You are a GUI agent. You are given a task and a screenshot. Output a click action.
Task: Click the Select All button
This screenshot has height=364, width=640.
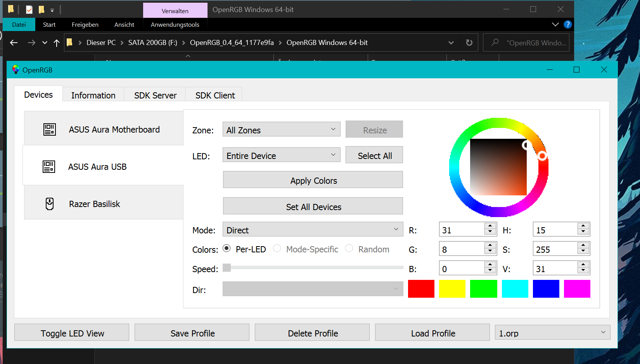(374, 155)
